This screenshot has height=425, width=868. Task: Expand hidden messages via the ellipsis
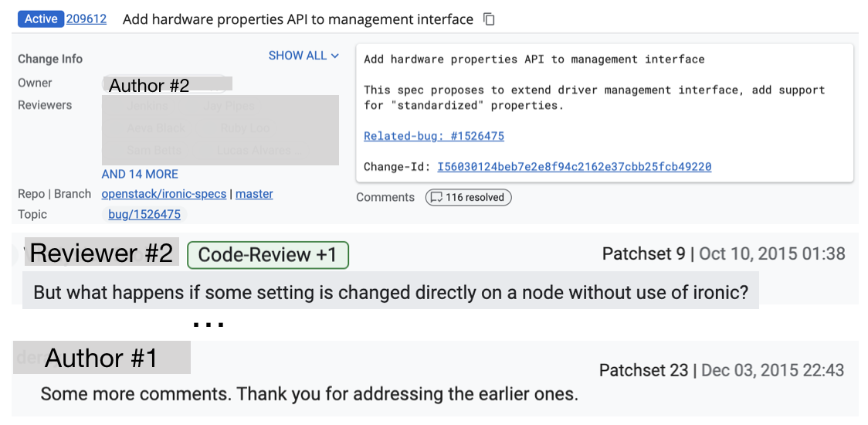click(208, 325)
